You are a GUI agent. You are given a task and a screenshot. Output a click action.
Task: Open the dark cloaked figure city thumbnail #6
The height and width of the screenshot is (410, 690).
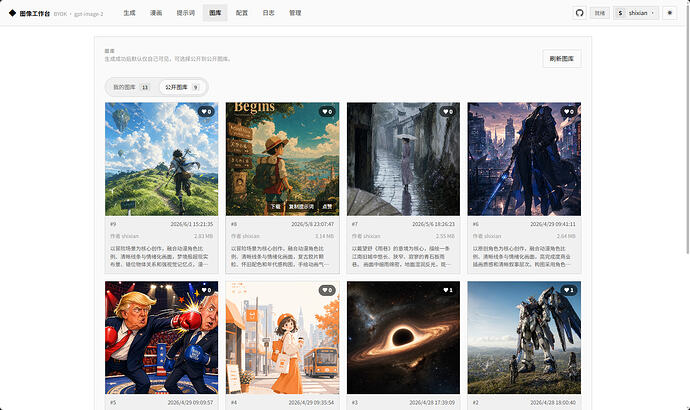524,159
